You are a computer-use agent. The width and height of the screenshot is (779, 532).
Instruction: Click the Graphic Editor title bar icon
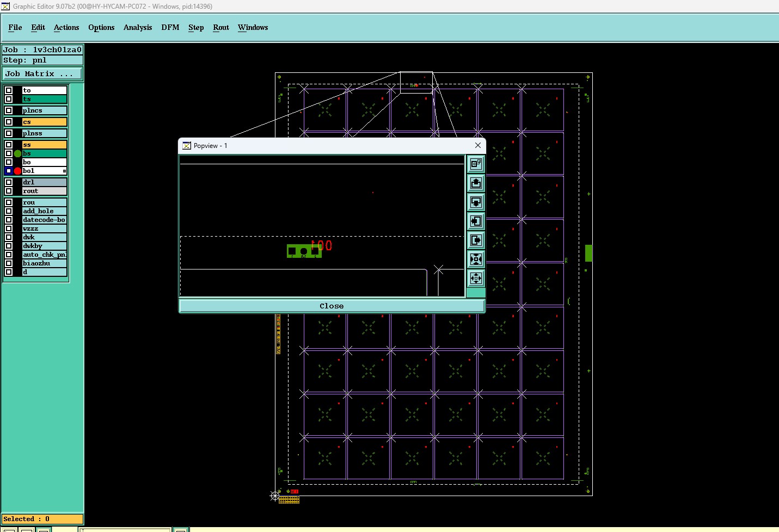5,6
